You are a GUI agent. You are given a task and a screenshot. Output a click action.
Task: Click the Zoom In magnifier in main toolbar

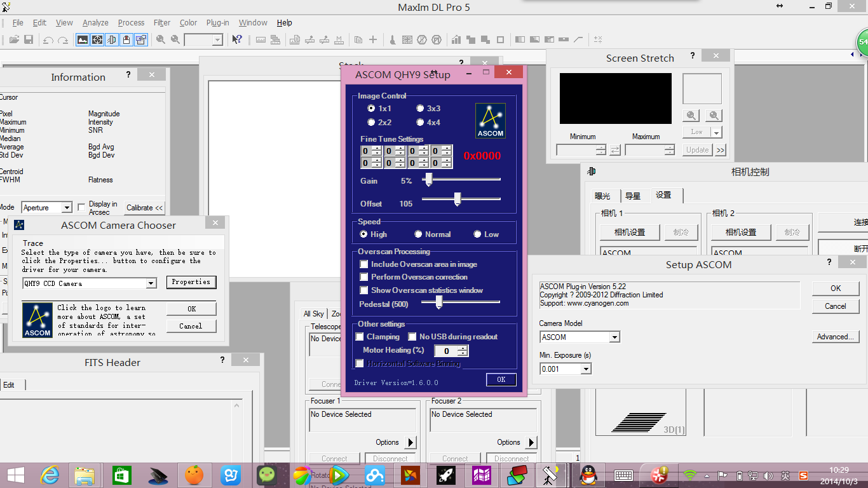[x=161, y=39]
